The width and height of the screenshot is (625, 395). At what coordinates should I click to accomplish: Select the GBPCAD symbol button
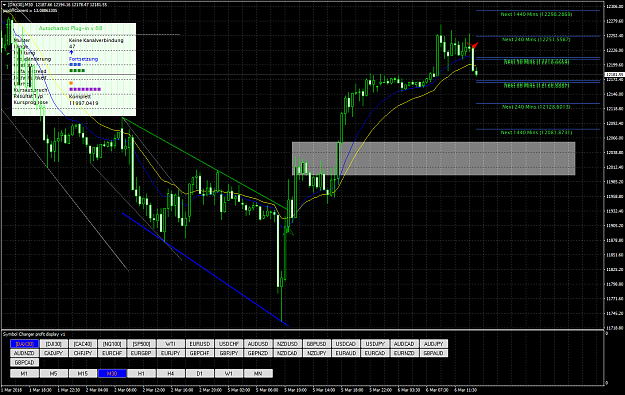coord(24,362)
